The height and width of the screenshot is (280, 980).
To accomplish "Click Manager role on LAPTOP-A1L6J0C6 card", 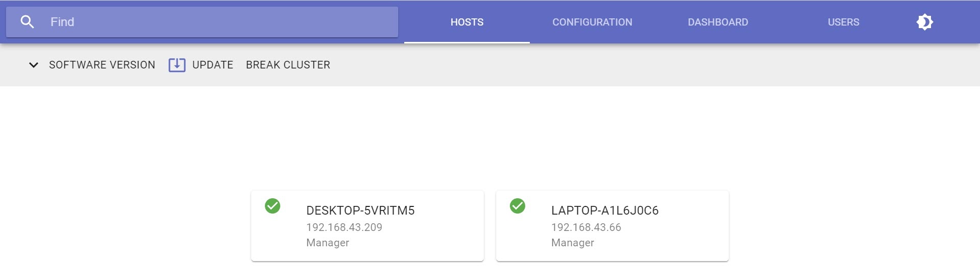I will [x=573, y=243].
